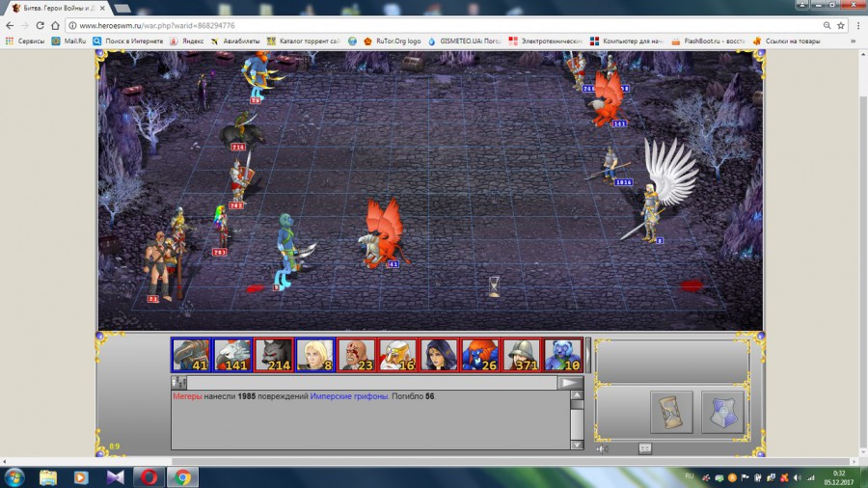Select the blue bear portrait numbered 10
The image size is (868, 488).
click(x=562, y=355)
